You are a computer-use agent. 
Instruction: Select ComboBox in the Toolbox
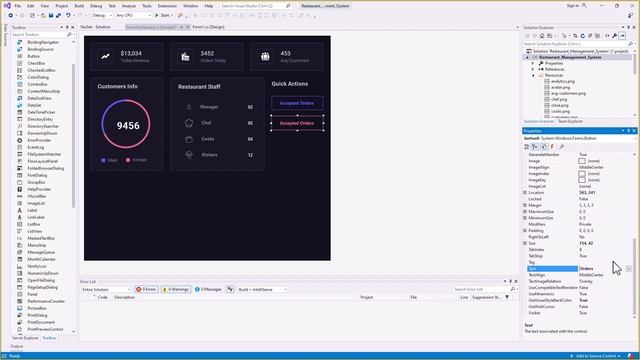(x=37, y=84)
